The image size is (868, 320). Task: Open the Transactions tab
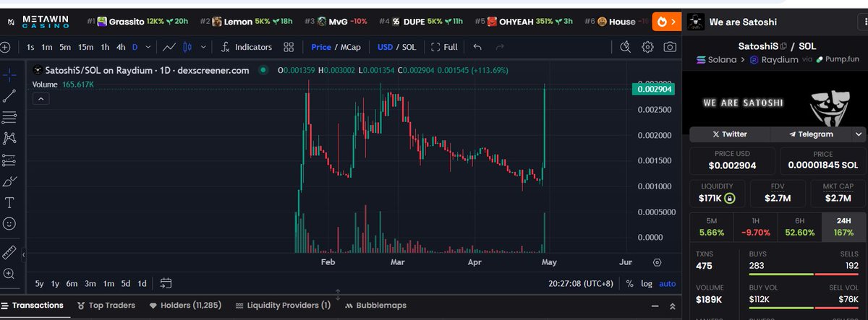[32, 306]
